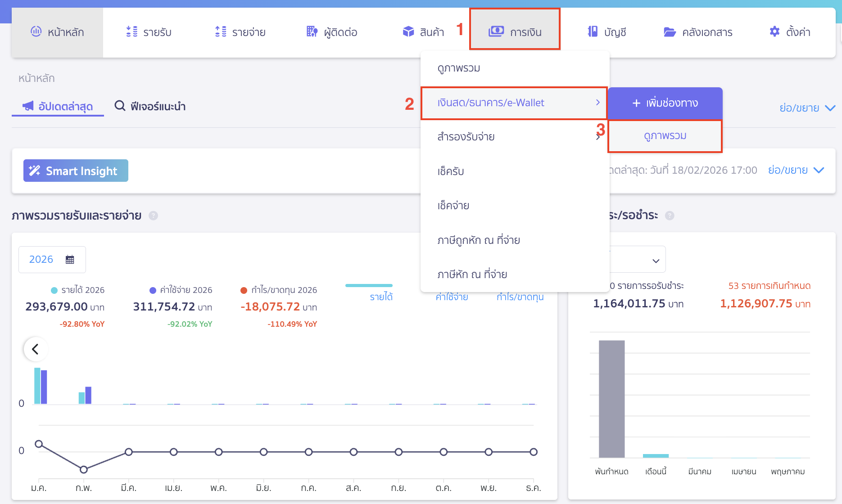The height and width of the screenshot is (504, 842).
Task: Open the Smart Insight panel
Action: (75, 170)
